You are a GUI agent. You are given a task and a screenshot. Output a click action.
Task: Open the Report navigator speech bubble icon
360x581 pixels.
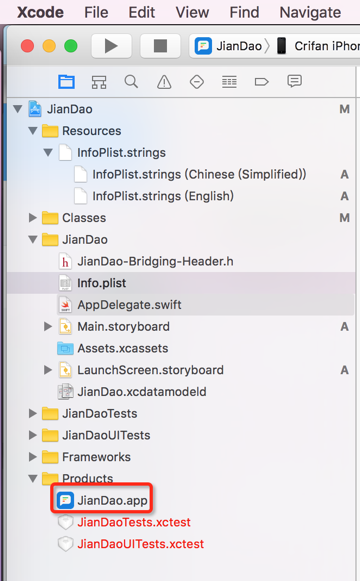[x=294, y=81]
